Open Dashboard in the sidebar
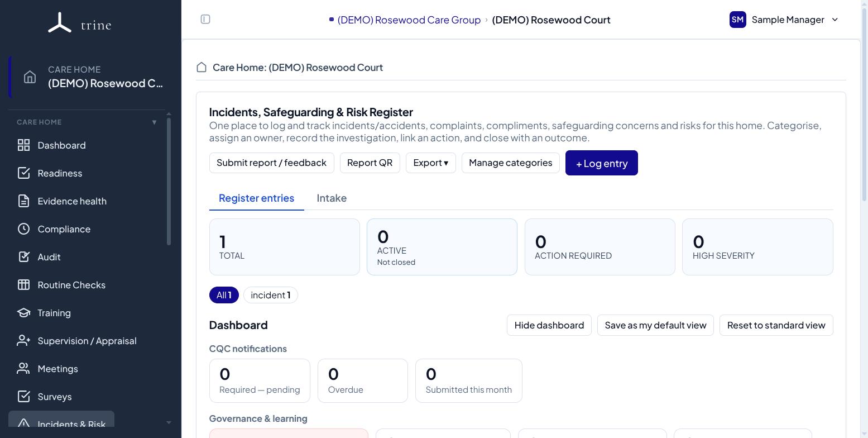The height and width of the screenshot is (438, 868). [x=61, y=145]
